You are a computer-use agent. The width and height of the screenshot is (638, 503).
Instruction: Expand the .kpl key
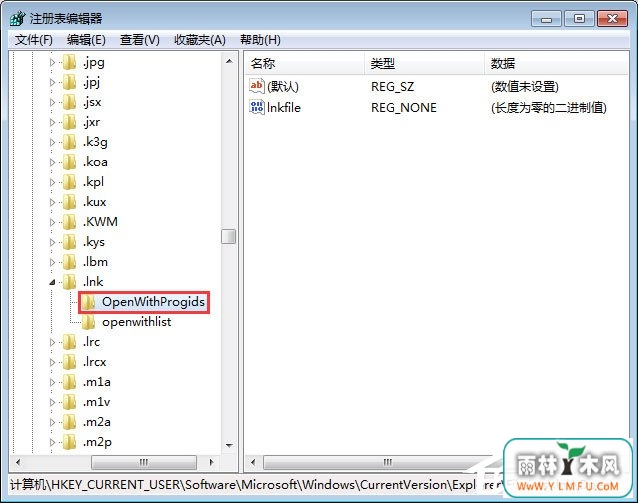click(x=52, y=182)
